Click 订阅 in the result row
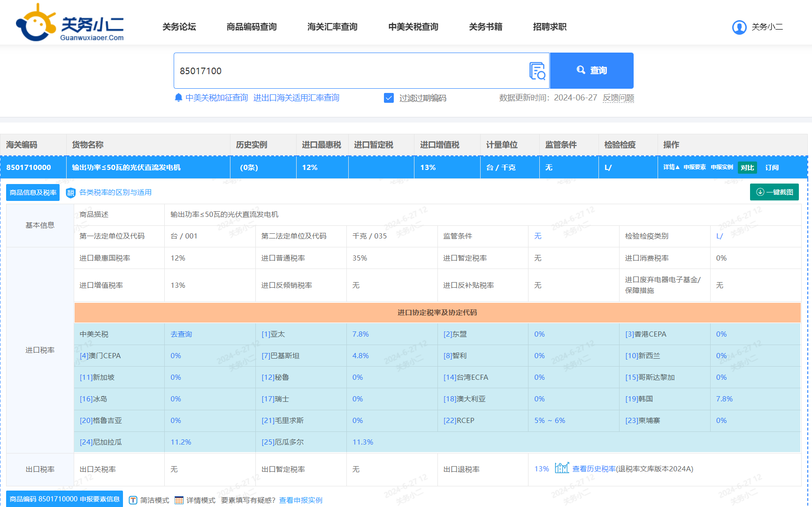Image resolution: width=812 pixels, height=507 pixels. point(772,168)
